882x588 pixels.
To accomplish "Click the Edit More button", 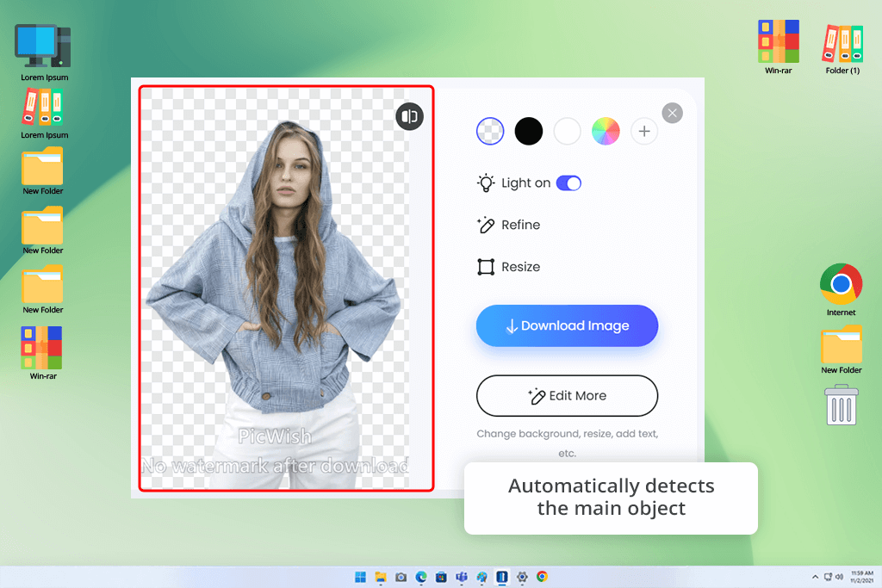I will click(567, 396).
